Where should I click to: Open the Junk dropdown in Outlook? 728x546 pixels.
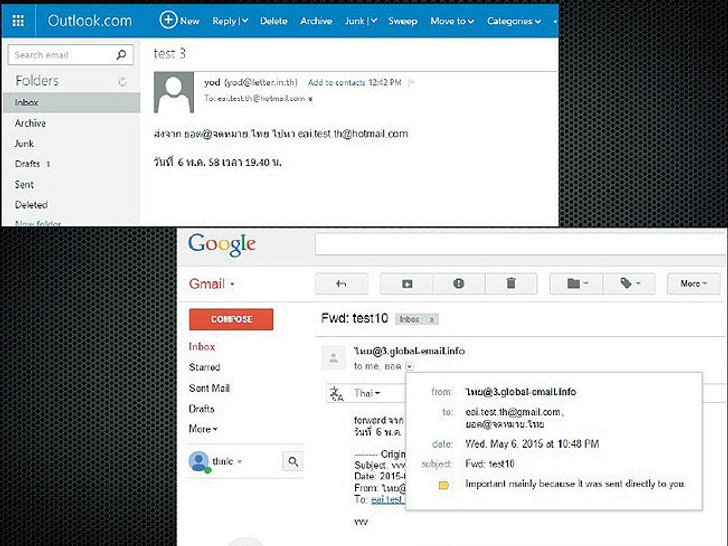(373, 21)
